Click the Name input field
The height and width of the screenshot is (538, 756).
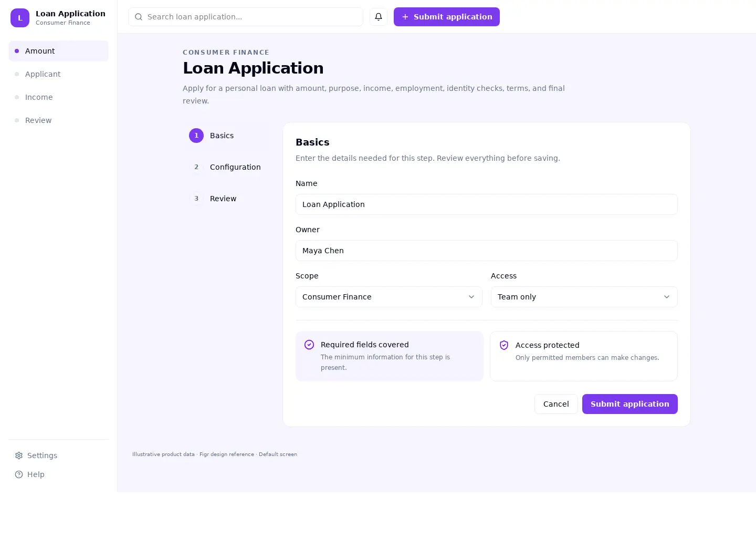pyautogui.click(x=487, y=204)
